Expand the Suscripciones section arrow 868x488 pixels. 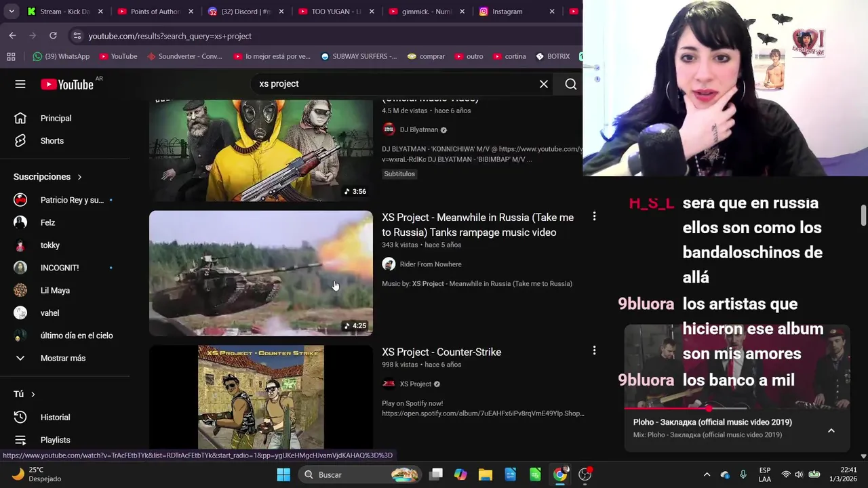[79, 177]
